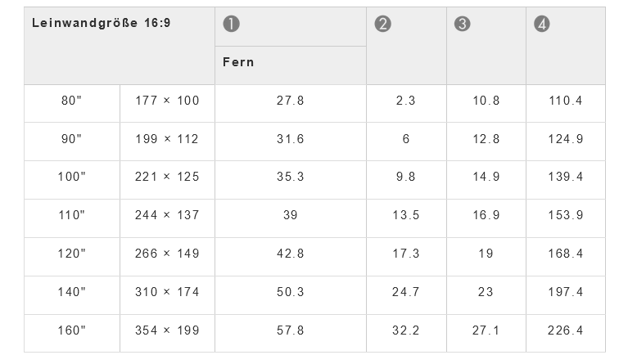This screenshot has width=619, height=364.
Task: Select the 221 × 125 dimensions cell
Action: click(x=167, y=177)
